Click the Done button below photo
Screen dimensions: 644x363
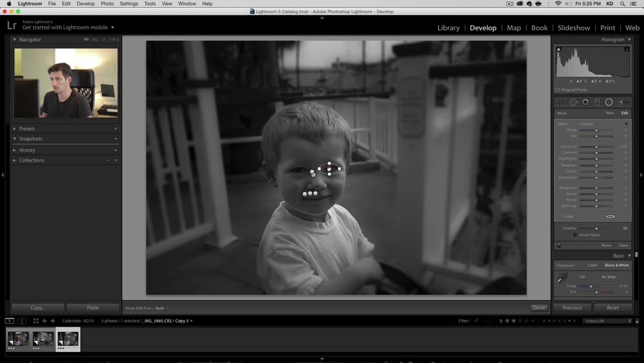click(539, 308)
